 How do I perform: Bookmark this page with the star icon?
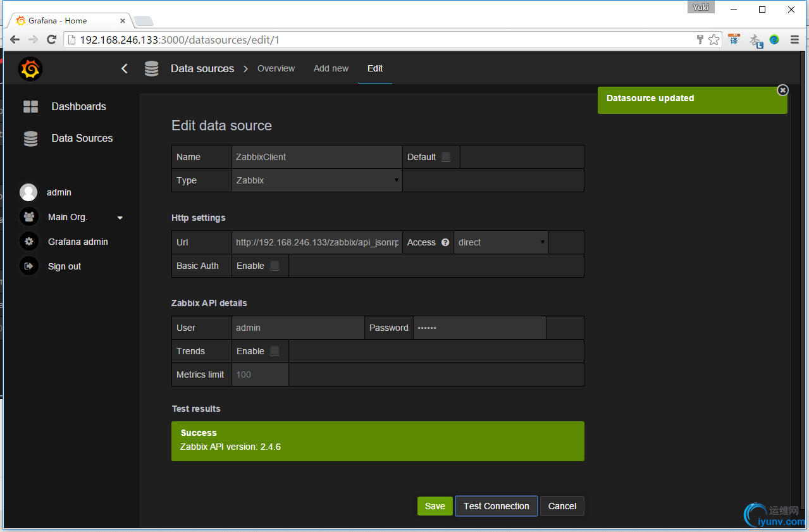click(x=714, y=40)
